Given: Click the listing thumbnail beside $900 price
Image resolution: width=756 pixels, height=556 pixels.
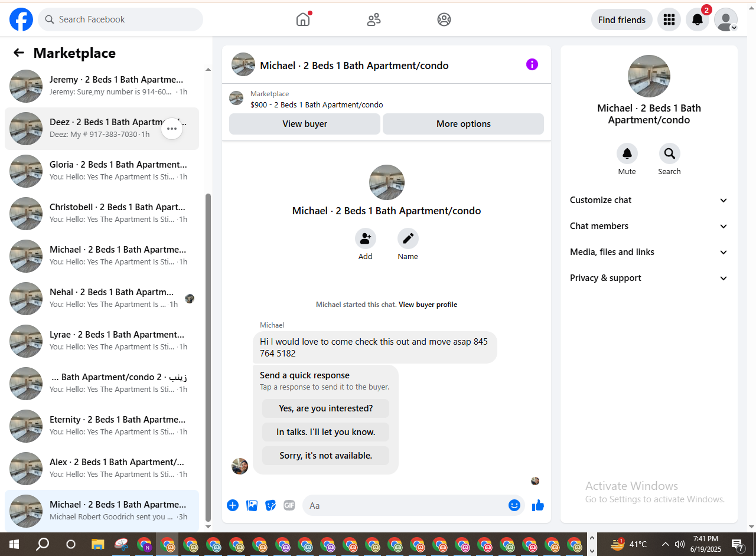Looking at the screenshot, I should (236, 98).
